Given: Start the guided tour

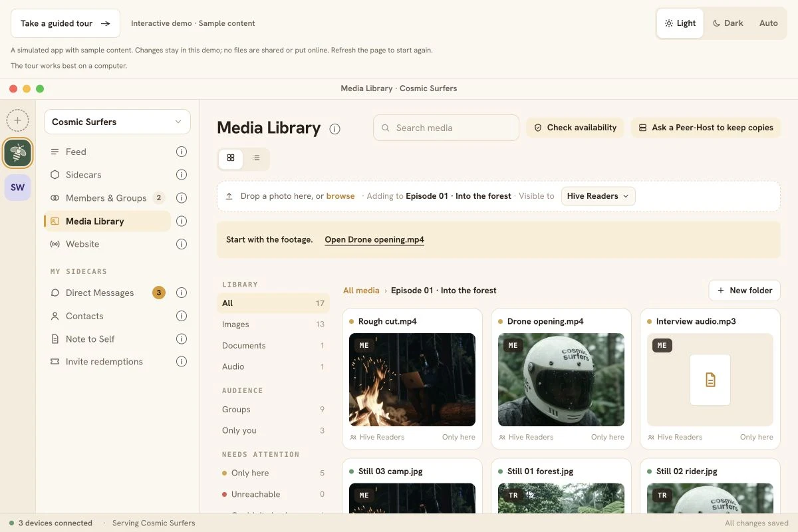Looking at the screenshot, I should (x=65, y=23).
